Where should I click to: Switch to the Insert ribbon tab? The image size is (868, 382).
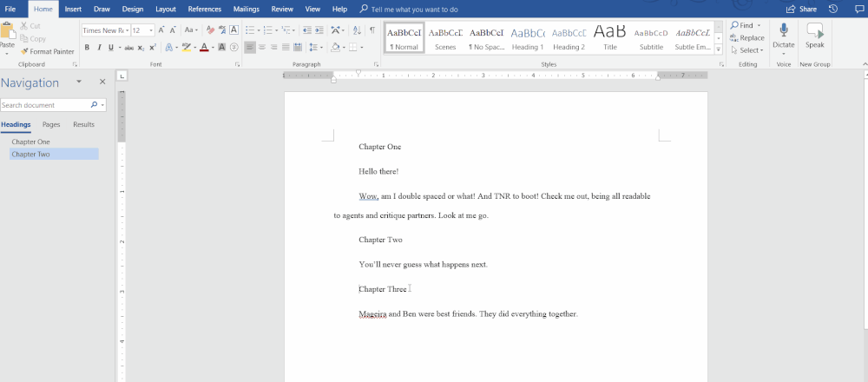73,9
